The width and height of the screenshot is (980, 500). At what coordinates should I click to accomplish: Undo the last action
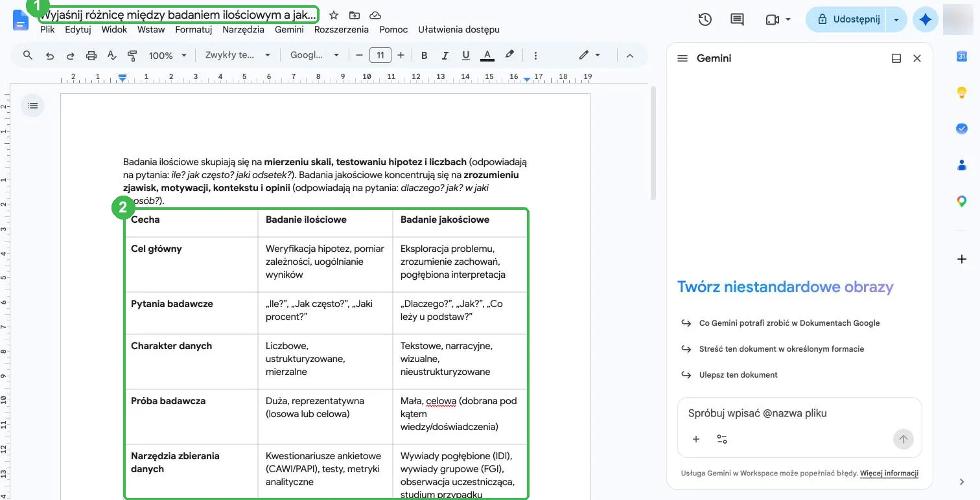click(x=50, y=56)
